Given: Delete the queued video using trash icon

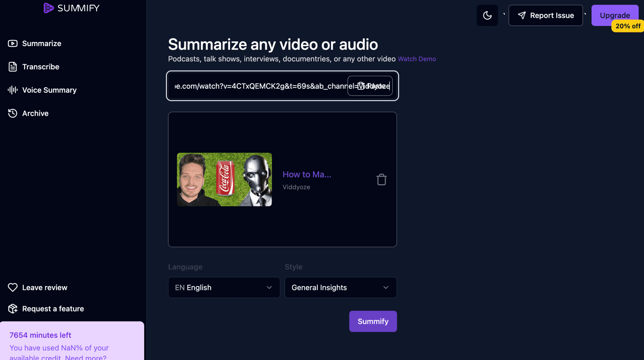Looking at the screenshot, I should (381, 179).
